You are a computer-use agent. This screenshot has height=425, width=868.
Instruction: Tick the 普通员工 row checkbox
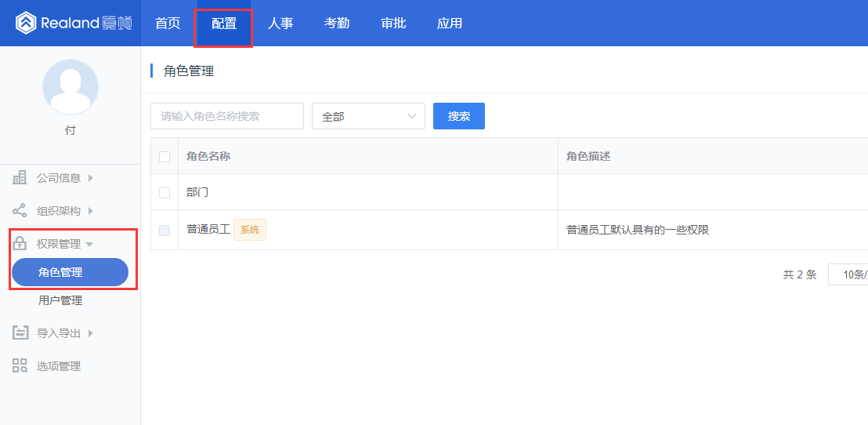coord(165,230)
